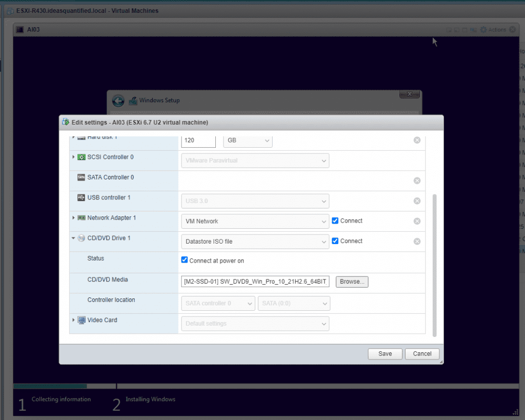The image size is (525, 420).
Task: Click the Save button
Action: [385, 354]
